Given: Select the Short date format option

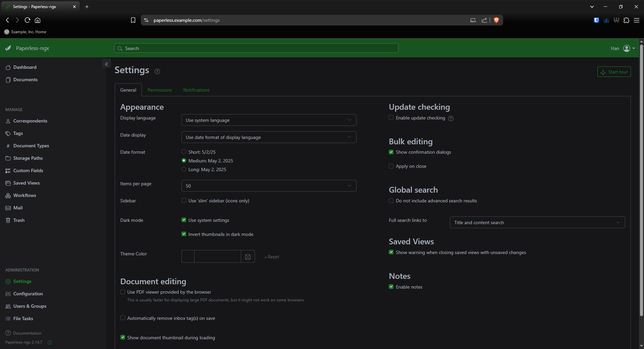Looking at the screenshot, I should tap(184, 152).
